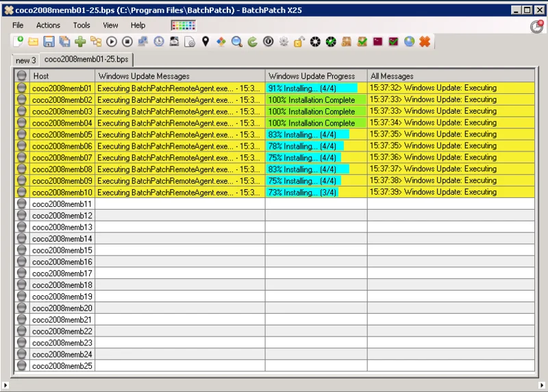The height and width of the screenshot is (392, 548).
Task: Open the Tools menu
Action: 82,25
